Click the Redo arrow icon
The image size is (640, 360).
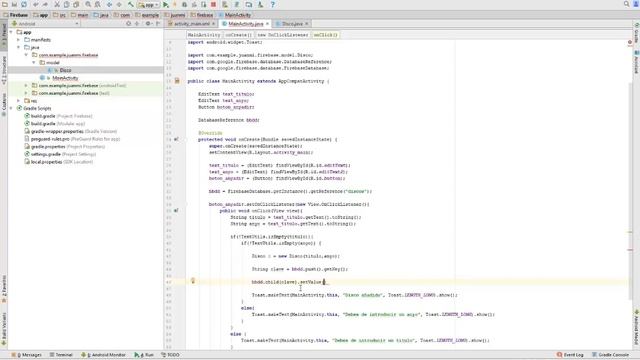point(45,4)
